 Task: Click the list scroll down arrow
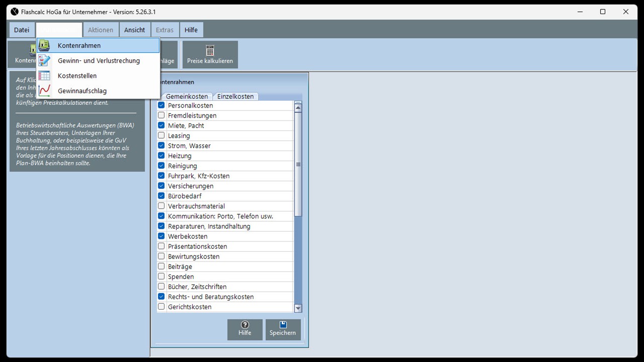point(298,308)
